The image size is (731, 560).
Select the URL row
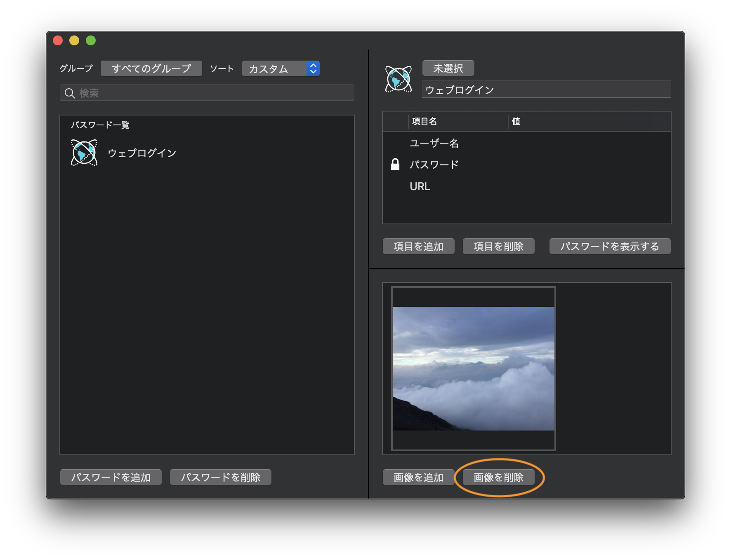(527, 186)
